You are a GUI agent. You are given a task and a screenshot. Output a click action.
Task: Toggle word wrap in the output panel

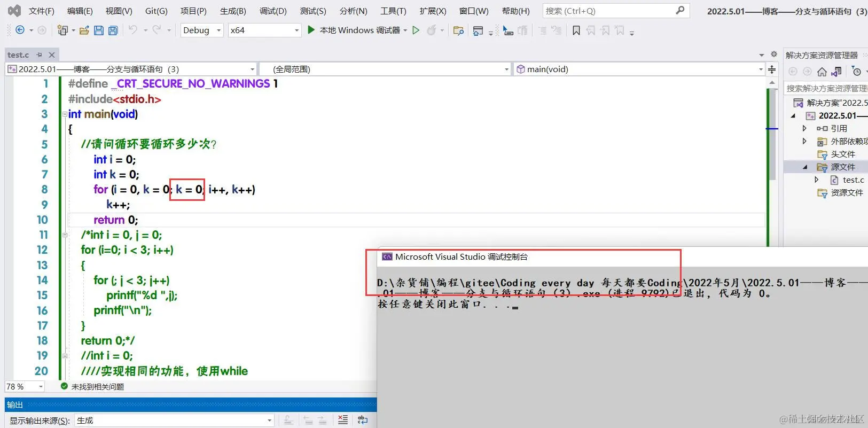[x=362, y=420]
